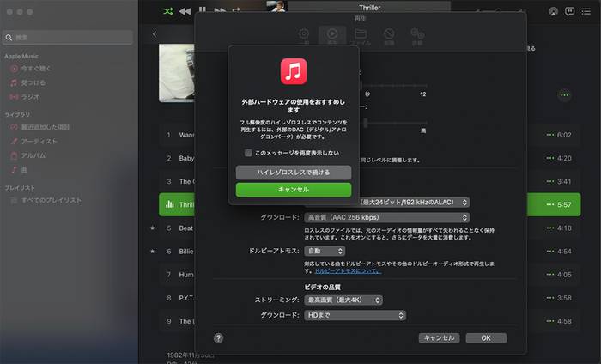Open more options for 3:58 track
The height and width of the screenshot is (364, 601).
point(550,298)
